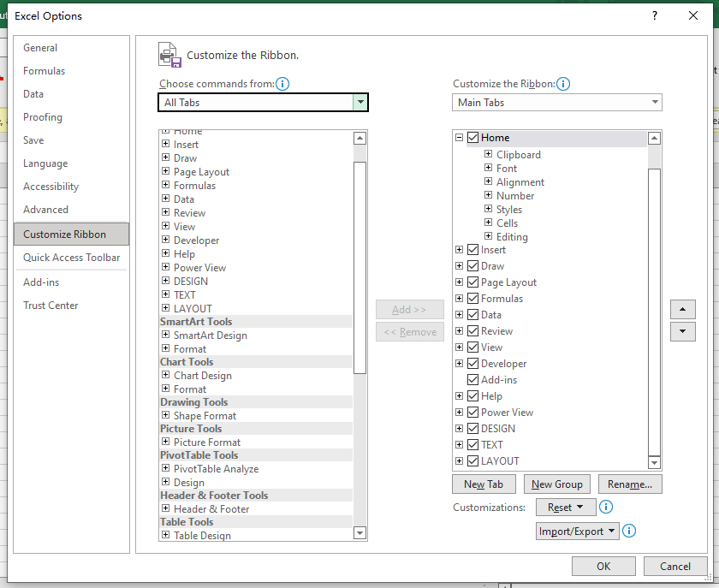Expand PivotTable Analyze in left list

[165, 468]
